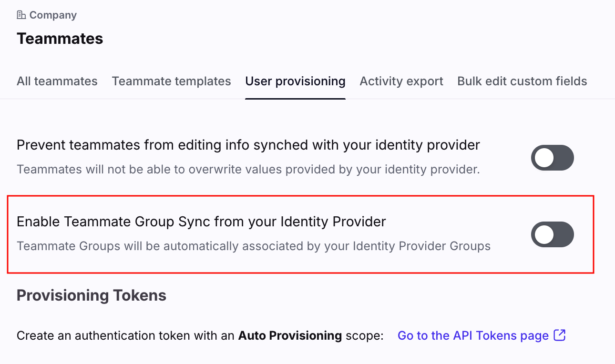Click the Company breadcrumb label
The image size is (615, 364).
click(53, 15)
